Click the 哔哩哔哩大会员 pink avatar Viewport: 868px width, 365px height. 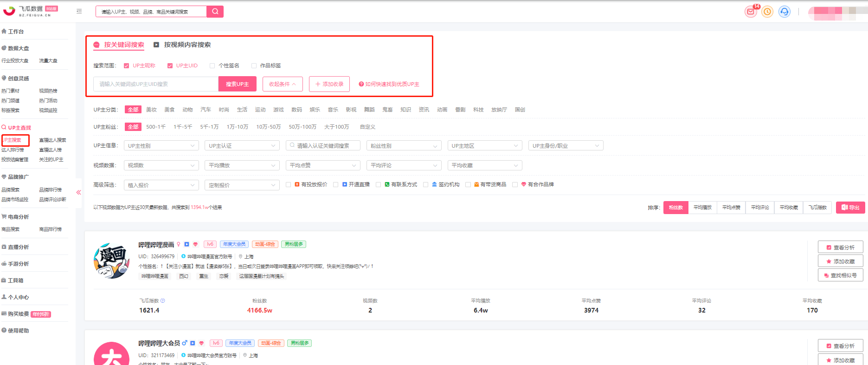(x=111, y=353)
